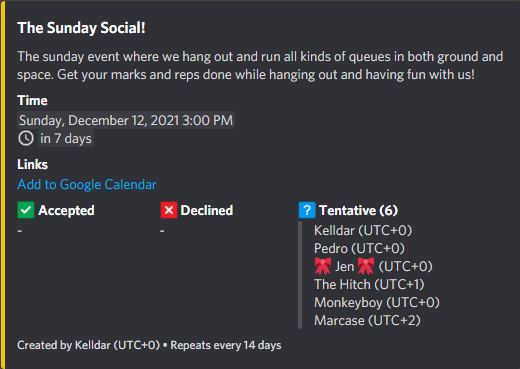Click the clock icon beside in 7 days
This screenshot has width=520, height=369.
click(x=26, y=138)
